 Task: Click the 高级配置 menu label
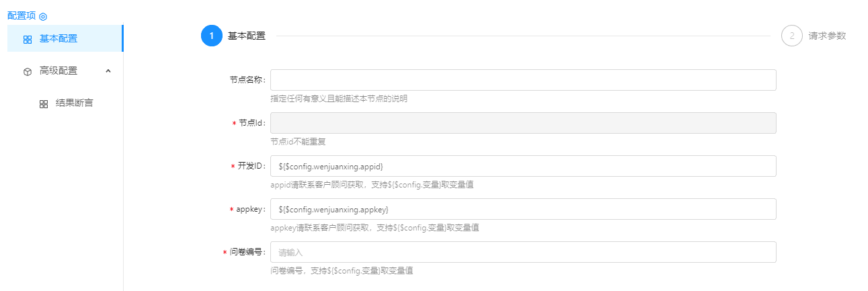(58, 71)
